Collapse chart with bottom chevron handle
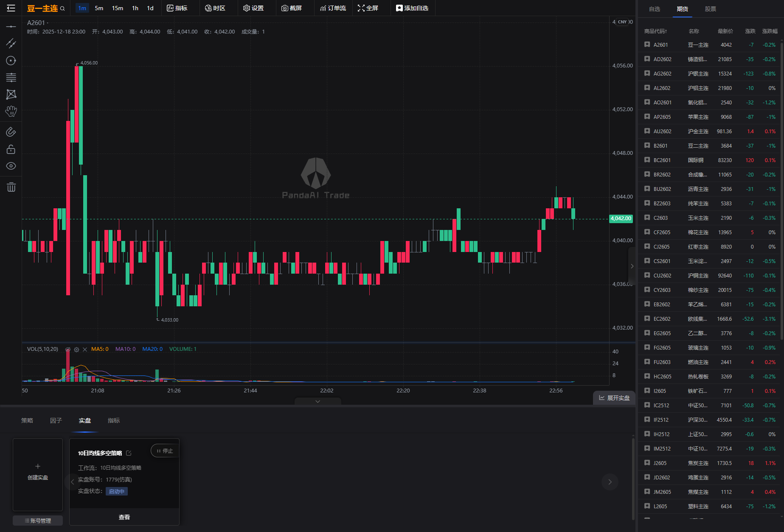784x532 pixels. click(x=318, y=401)
